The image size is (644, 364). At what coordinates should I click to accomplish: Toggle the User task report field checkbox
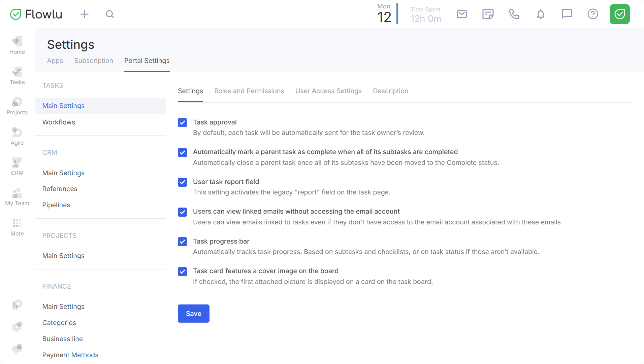coord(182,182)
